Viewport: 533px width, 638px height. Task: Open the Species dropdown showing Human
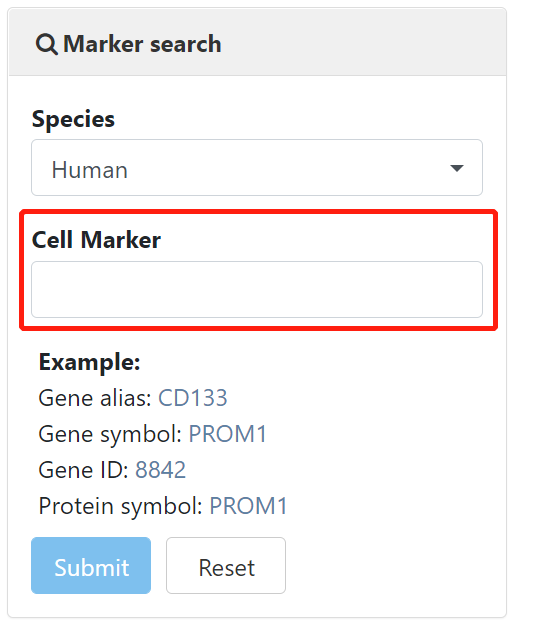tap(257, 168)
